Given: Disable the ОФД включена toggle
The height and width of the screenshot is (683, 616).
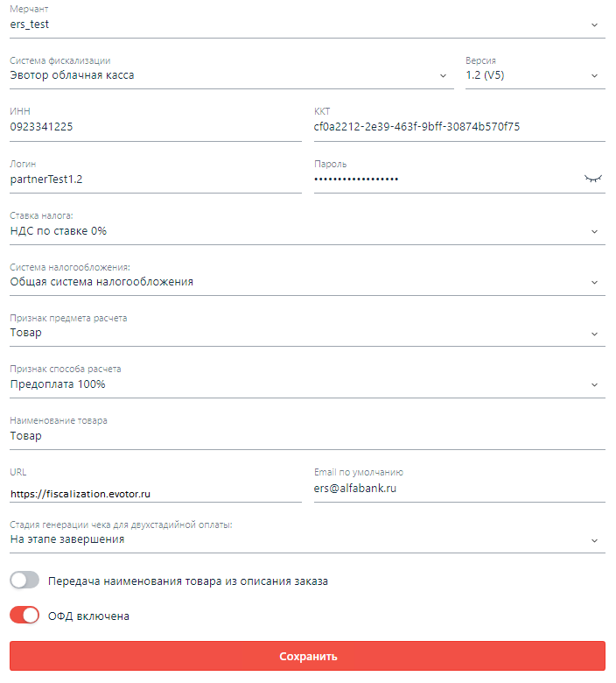Looking at the screenshot, I should pyautogui.click(x=24, y=616).
